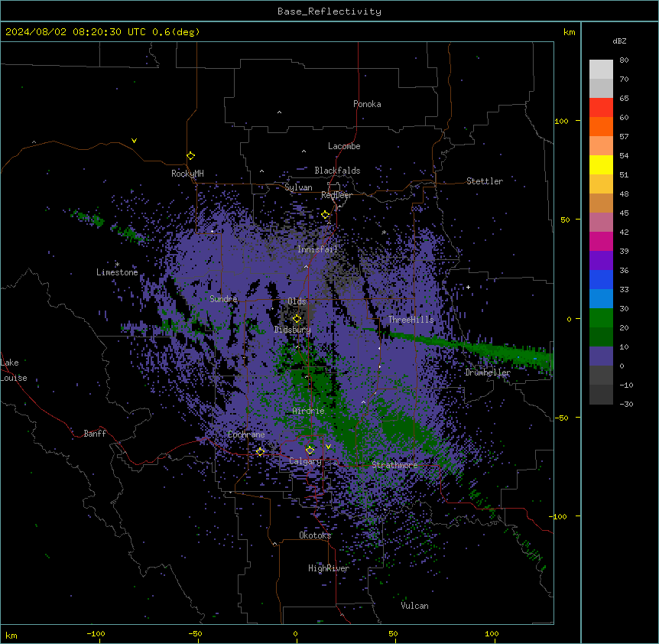Click the Olds city label
659x644 pixels.
[297, 301]
